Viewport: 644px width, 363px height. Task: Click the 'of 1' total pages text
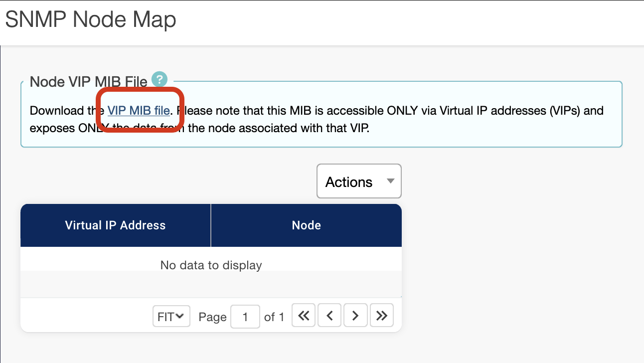(x=274, y=317)
